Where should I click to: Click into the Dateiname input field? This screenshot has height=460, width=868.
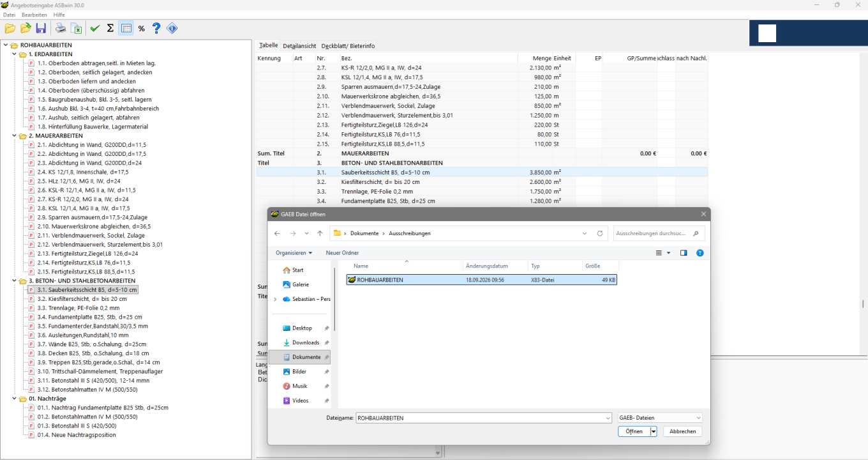point(479,418)
